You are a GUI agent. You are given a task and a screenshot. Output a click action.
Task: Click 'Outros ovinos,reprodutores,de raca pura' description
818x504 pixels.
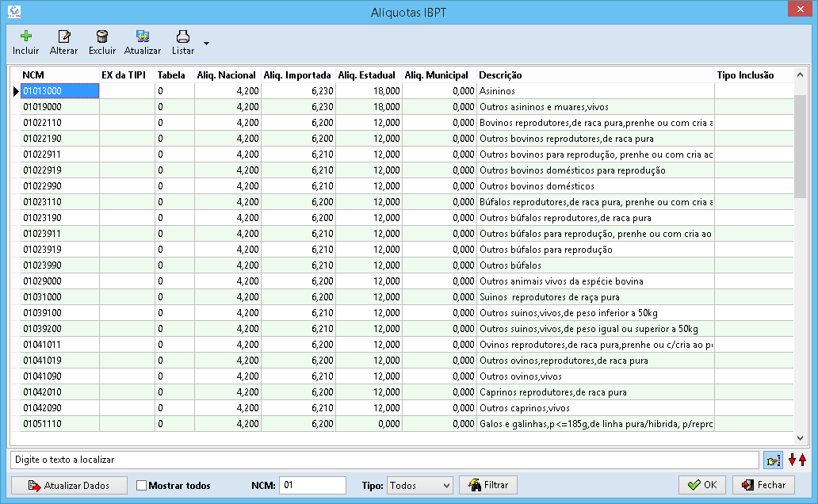tap(564, 361)
